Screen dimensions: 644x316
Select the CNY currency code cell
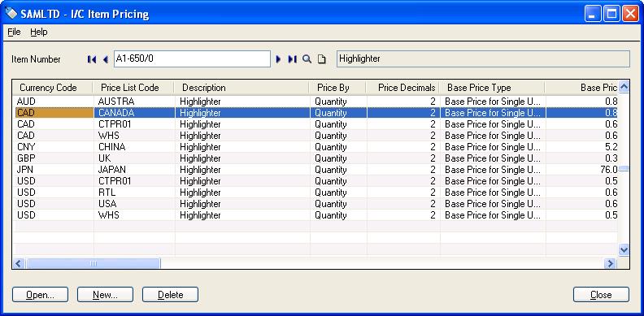(x=54, y=147)
